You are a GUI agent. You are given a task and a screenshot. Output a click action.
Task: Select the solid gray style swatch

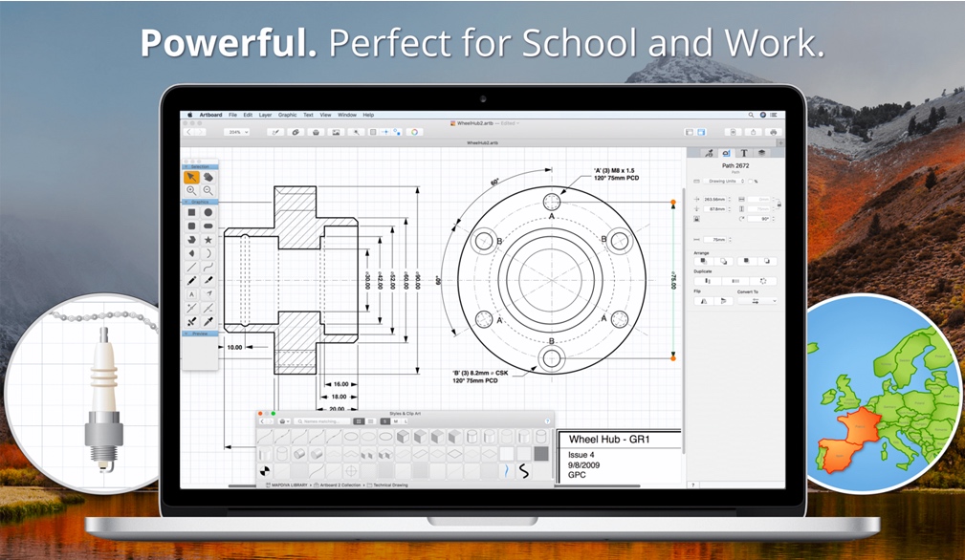click(541, 454)
